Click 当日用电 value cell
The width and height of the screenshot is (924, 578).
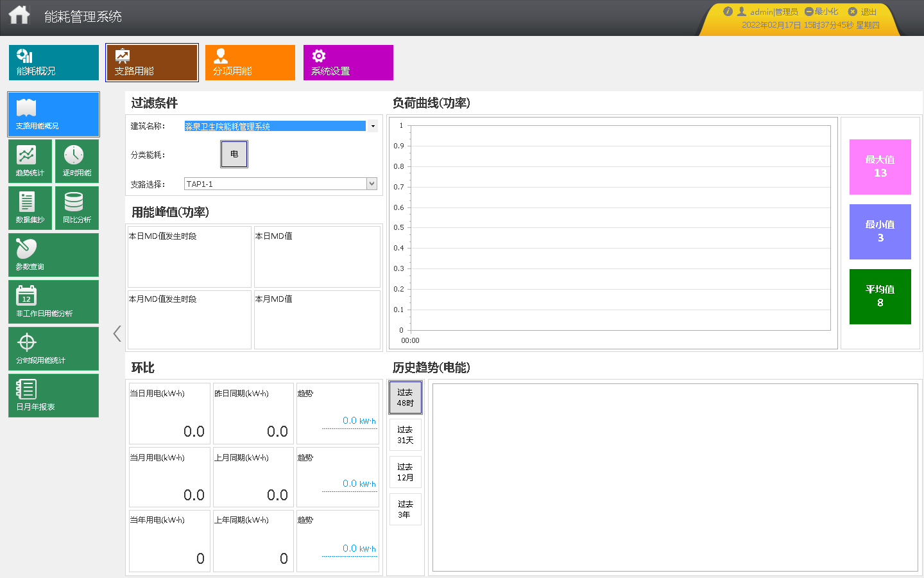click(170, 414)
